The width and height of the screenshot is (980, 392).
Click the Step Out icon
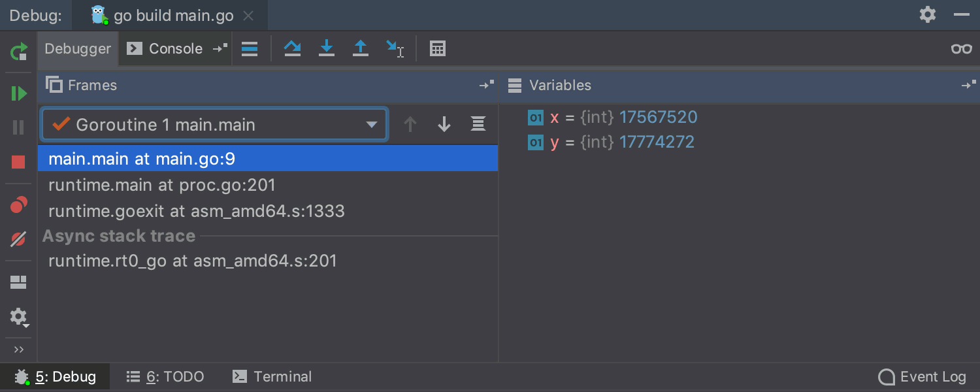click(x=361, y=48)
